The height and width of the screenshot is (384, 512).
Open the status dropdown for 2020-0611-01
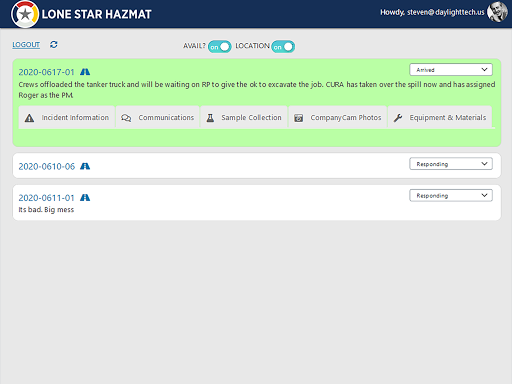click(451, 195)
